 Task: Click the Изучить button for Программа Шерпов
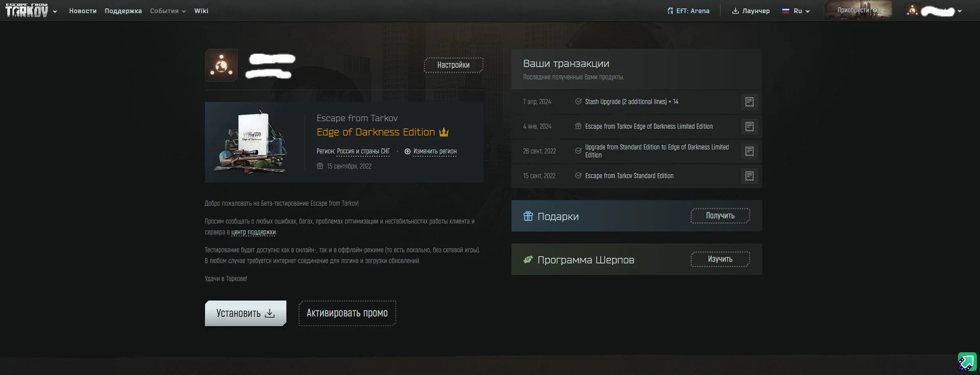(720, 259)
